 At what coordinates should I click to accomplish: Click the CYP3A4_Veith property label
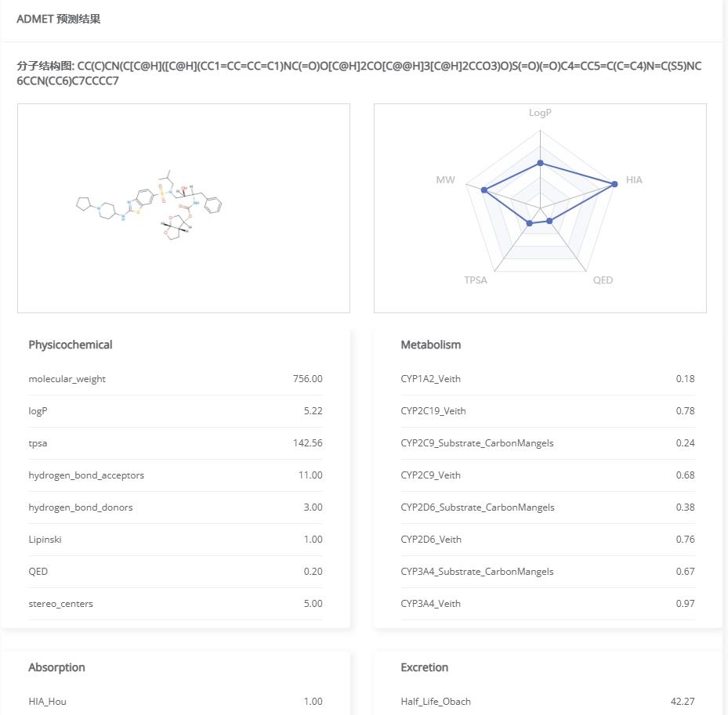(430, 604)
